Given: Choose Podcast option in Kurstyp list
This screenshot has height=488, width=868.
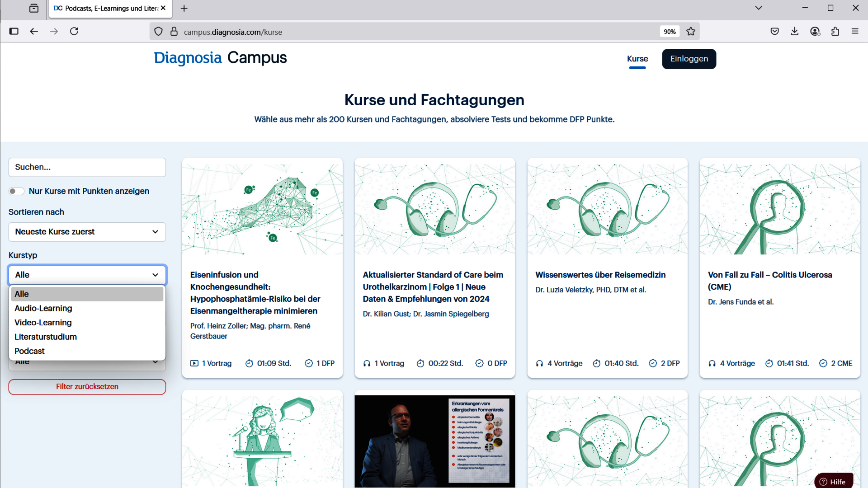Looking at the screenshot, I should [29, 351].
